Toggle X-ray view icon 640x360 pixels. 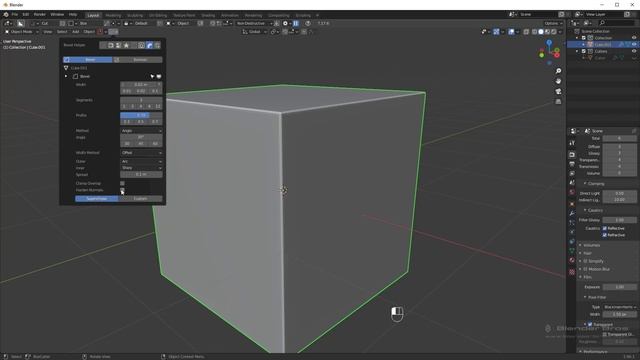[x=526, y=32]
